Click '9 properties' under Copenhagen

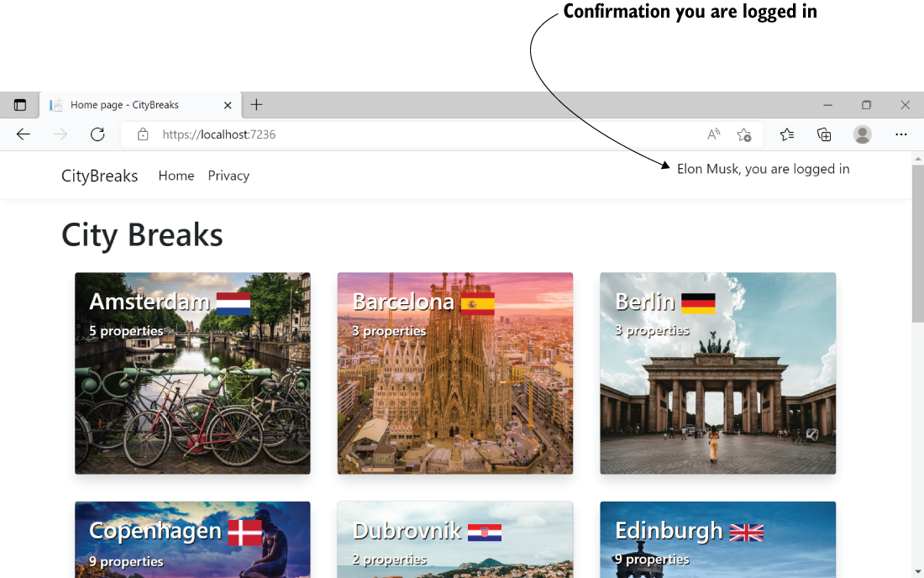(126, 561)
